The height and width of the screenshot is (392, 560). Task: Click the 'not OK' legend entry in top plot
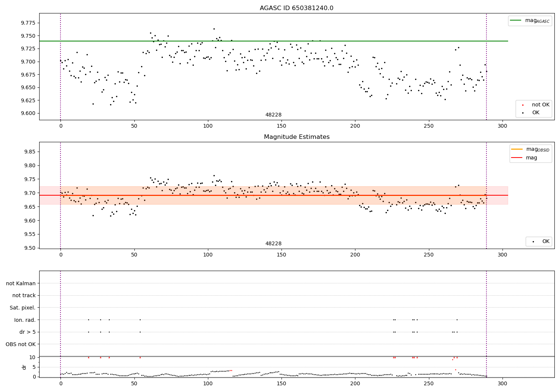pos(541,105)
